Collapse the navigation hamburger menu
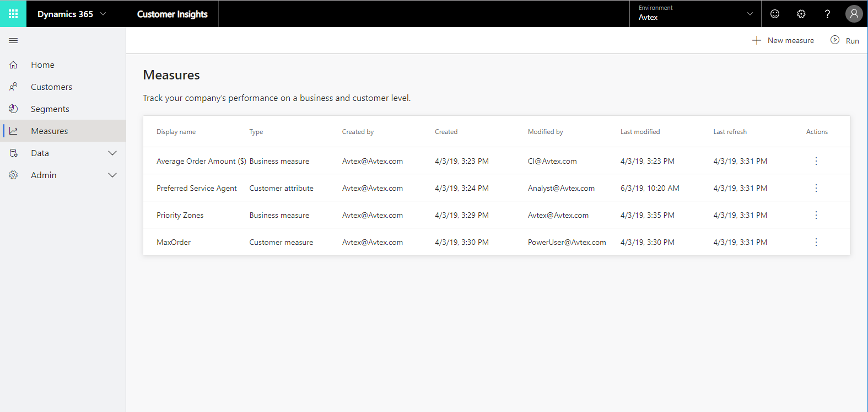Viewport: 868px width, 412px height. tap(13, 41)
